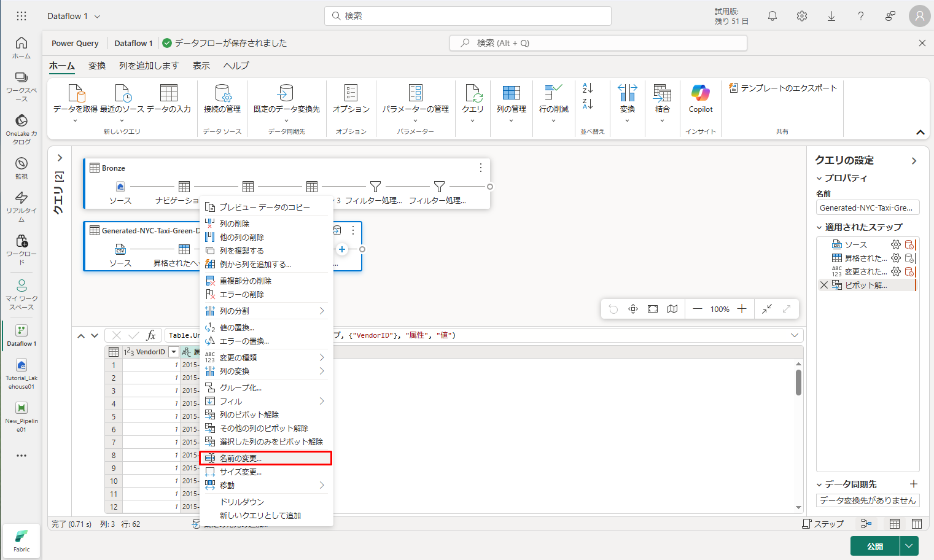
Task: Click zoom in plus in diagram toolbar
Action: point(742,309)
